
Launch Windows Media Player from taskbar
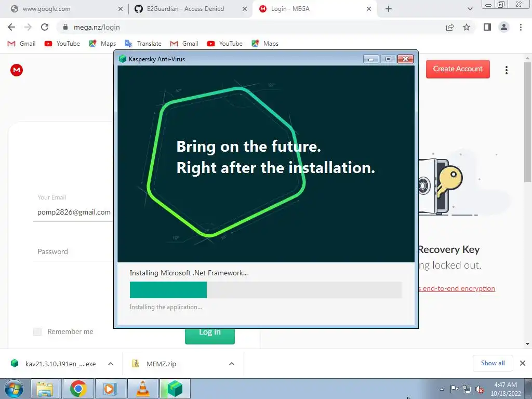click(x=110, y=389)
